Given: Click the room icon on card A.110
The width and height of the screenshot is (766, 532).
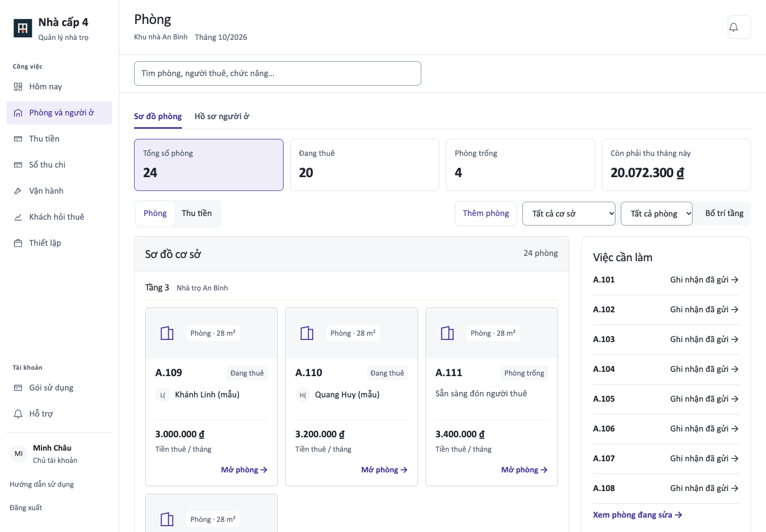Looking at the screenshot, I should 307,333.
